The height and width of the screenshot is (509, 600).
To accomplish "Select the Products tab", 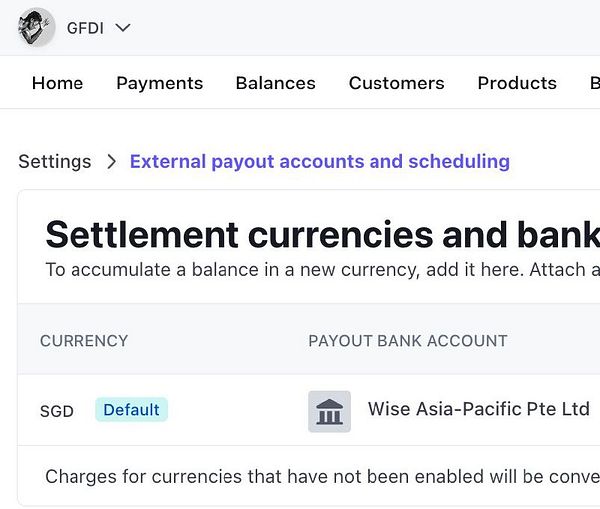I will [516, 83].
